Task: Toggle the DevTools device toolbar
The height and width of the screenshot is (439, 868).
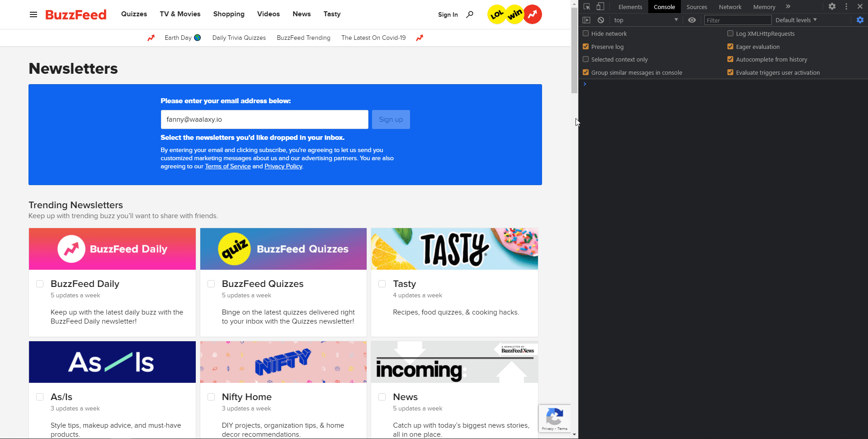Action: click(600, 7)
